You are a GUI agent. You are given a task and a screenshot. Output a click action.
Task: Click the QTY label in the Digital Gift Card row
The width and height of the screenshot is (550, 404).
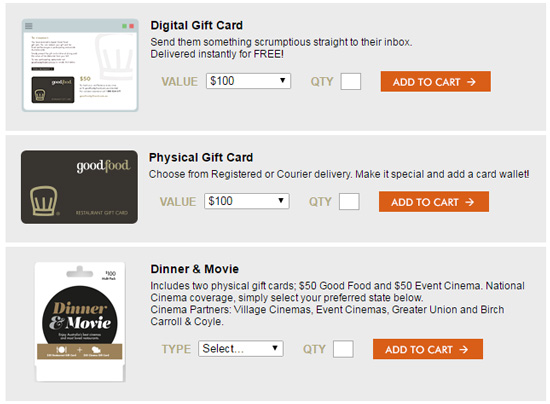[322, 82]
